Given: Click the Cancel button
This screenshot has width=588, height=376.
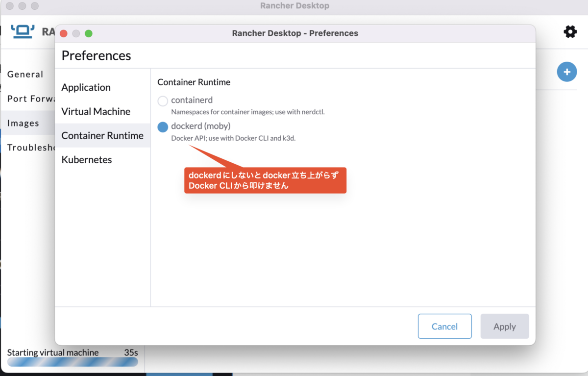Looking at the screenshot, I should pyautogui.click(x=445, y=326).
